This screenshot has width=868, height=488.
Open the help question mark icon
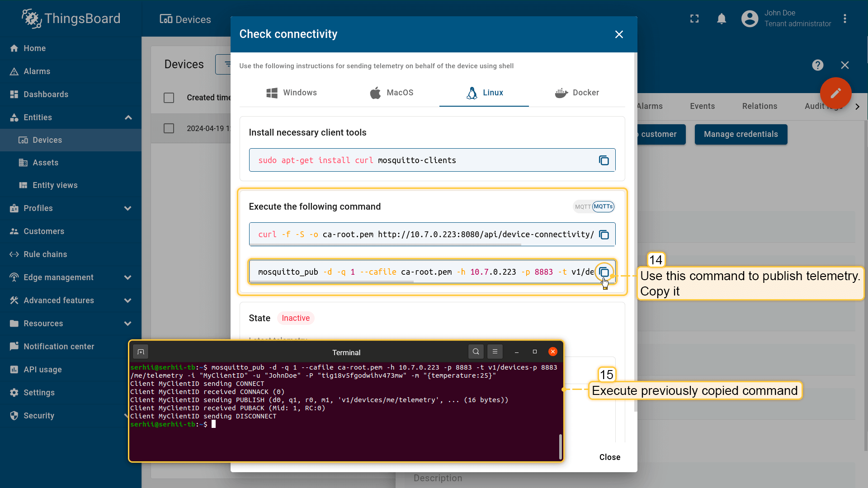[817, 65]
